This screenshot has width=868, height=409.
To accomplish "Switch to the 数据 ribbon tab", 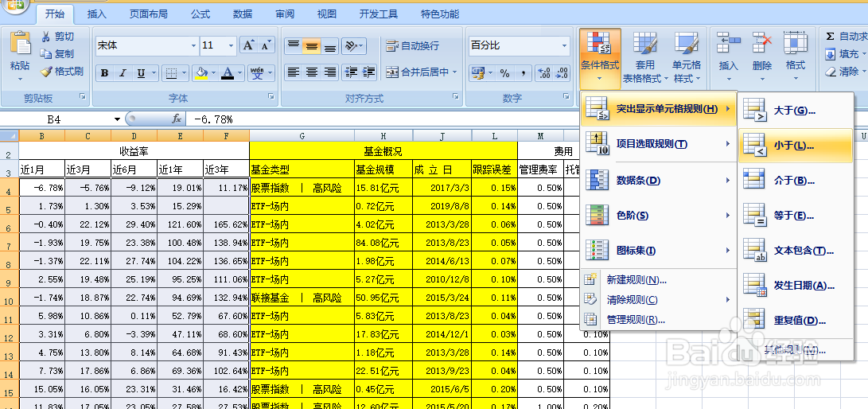I will pyautogui.click(x=243, y=14).
